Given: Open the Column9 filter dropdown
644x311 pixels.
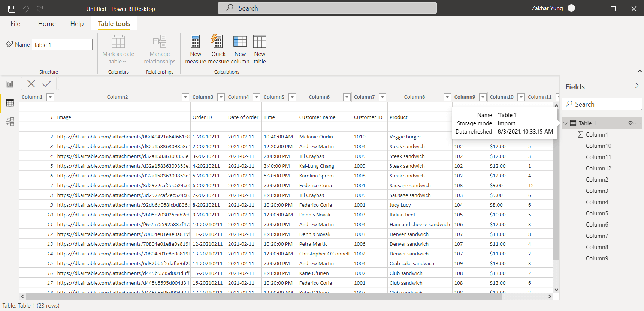Looking at the screenshot, I should (483, 97).
